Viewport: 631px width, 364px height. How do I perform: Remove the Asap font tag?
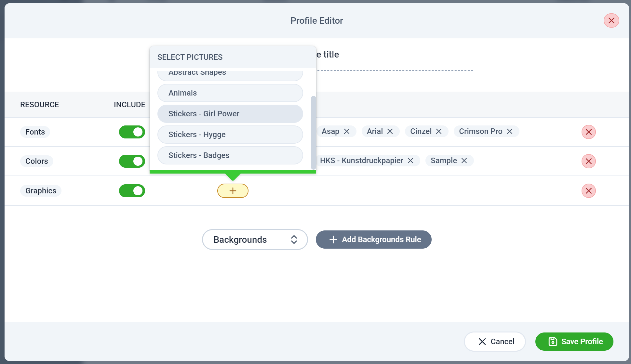pos(347,131)
